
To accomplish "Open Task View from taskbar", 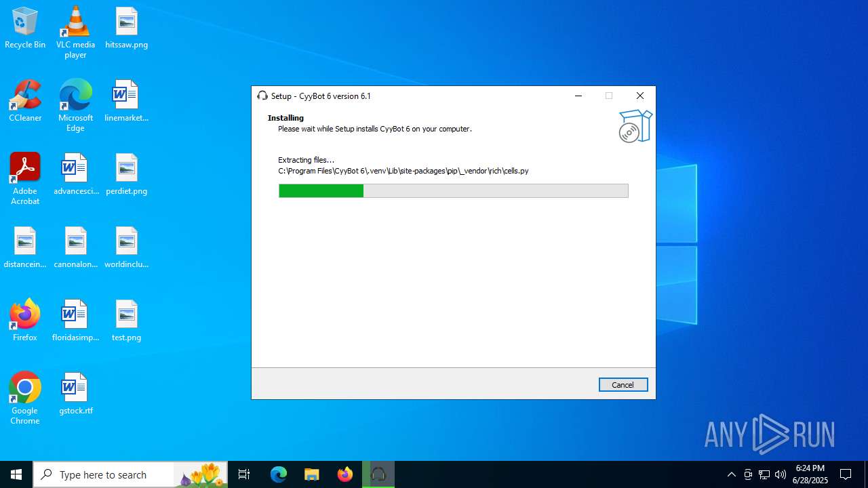I will (244, 474).
